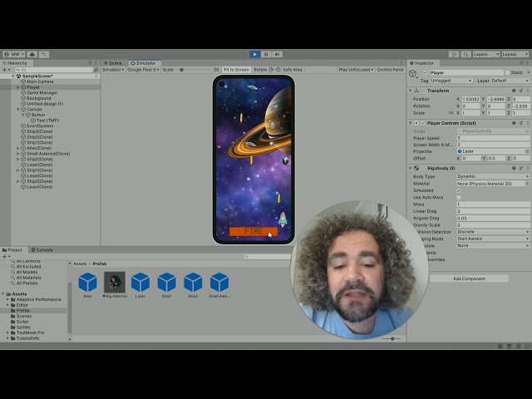Open the version control icon in the toolbar

point(44,54)
